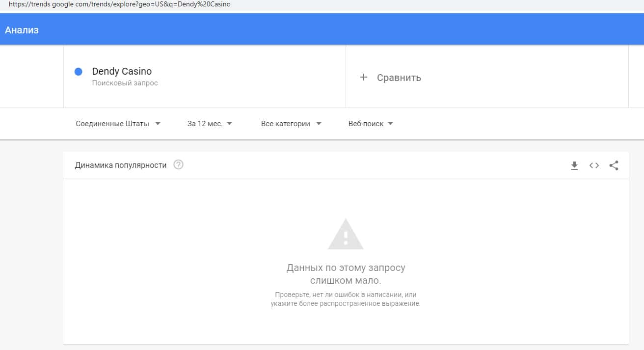Open help for Динамика популярности
644x350 pixels.
(179, 165)
